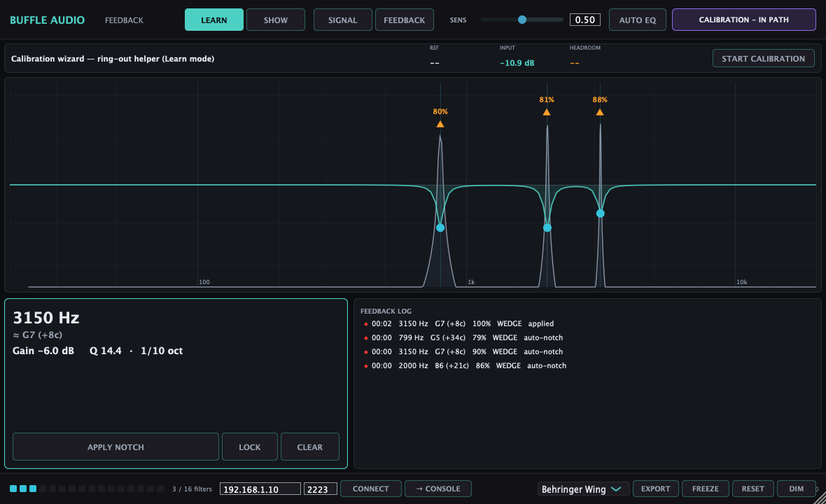Switch to SHOW mode

coord(276,20)
